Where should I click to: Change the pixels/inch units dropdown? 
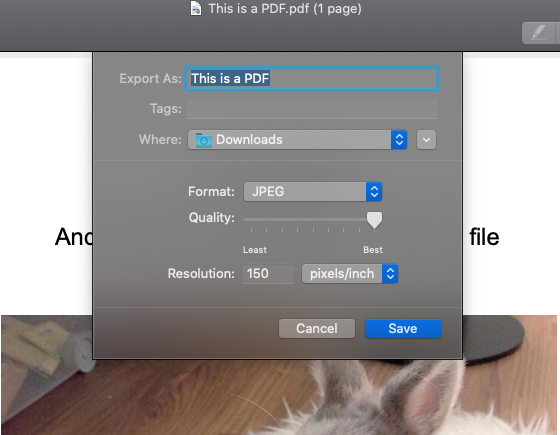(x=350, y=274)
